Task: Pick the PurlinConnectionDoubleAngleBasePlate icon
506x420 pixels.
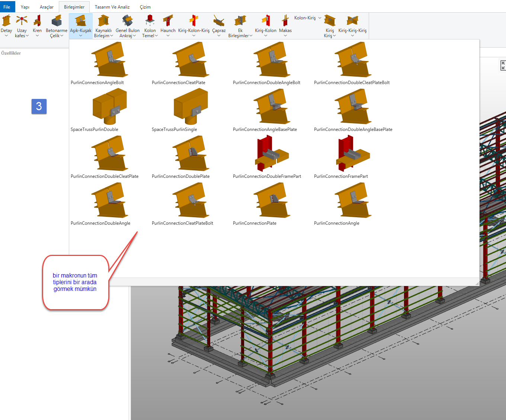Action: [352, 107]
